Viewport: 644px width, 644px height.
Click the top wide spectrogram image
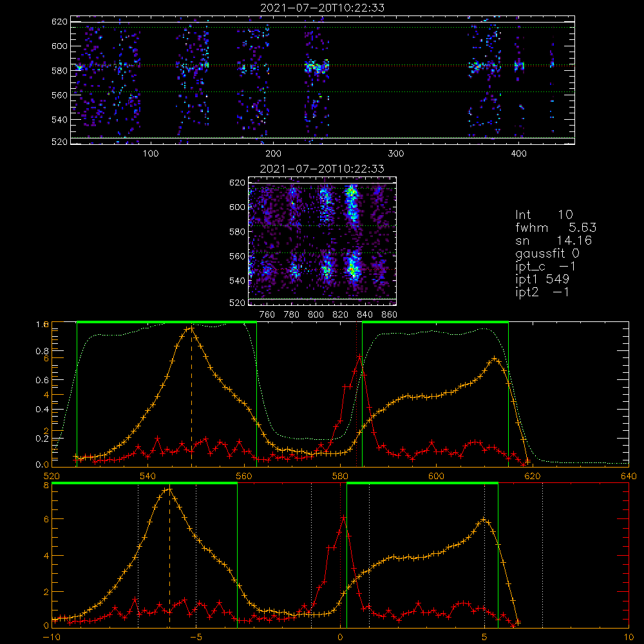(323, 80)
